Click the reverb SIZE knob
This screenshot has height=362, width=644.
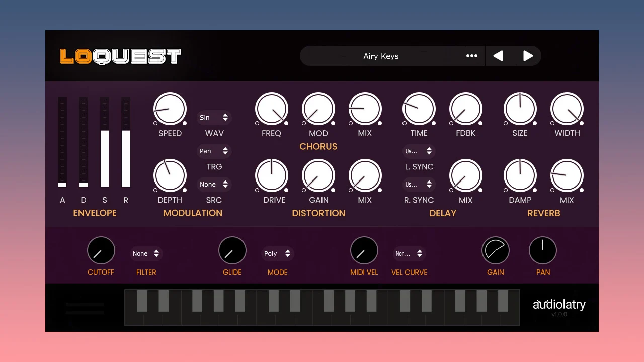point(520,109)
